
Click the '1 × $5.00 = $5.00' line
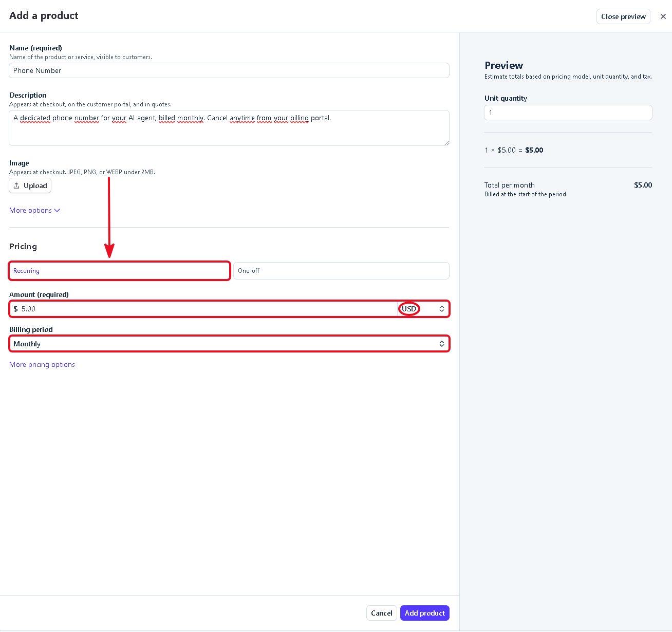[x=514, y=150]
